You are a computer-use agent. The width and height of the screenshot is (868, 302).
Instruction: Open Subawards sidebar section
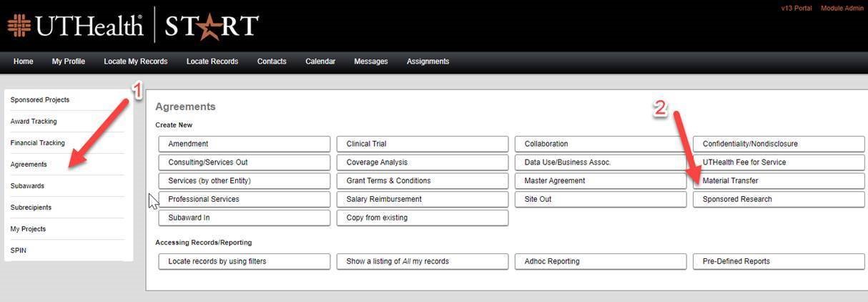(27, 186)
